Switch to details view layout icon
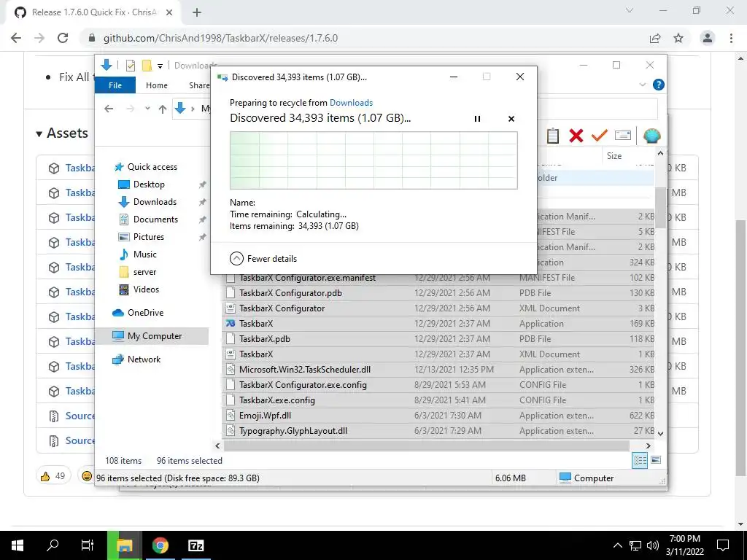The width and height of the screenshot is (747, 560). pos(640,461)
